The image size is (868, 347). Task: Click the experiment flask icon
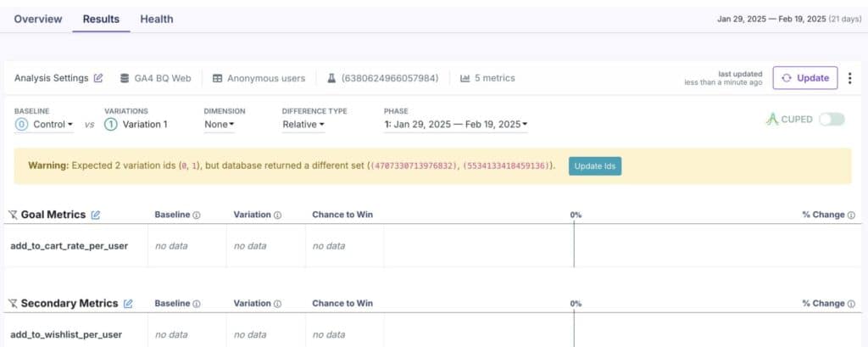[x=333, y=78]
